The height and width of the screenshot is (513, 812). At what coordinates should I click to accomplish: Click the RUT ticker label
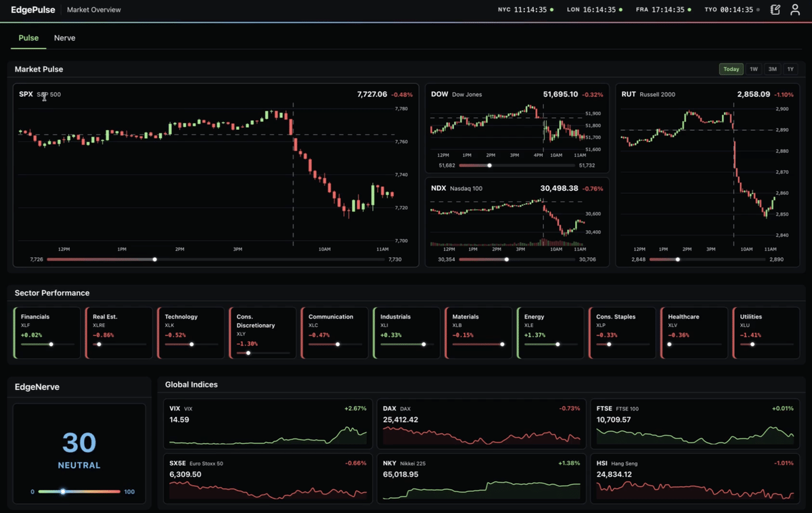pos(629,94)
